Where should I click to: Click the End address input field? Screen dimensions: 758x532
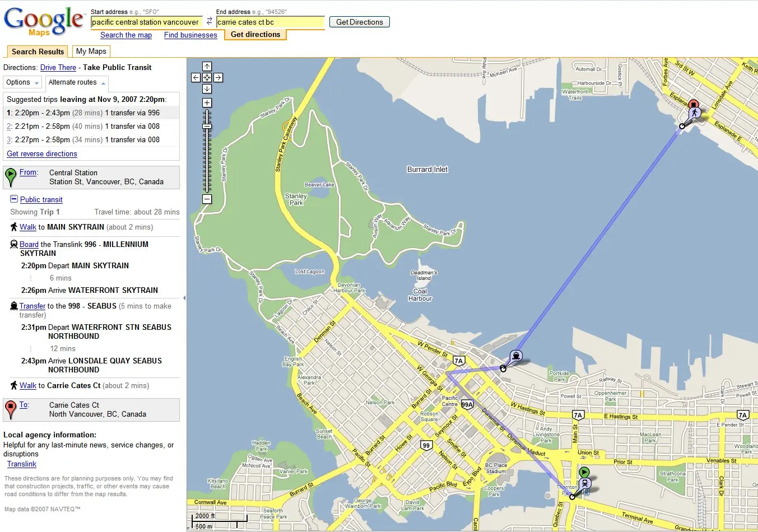click(270, 22)
